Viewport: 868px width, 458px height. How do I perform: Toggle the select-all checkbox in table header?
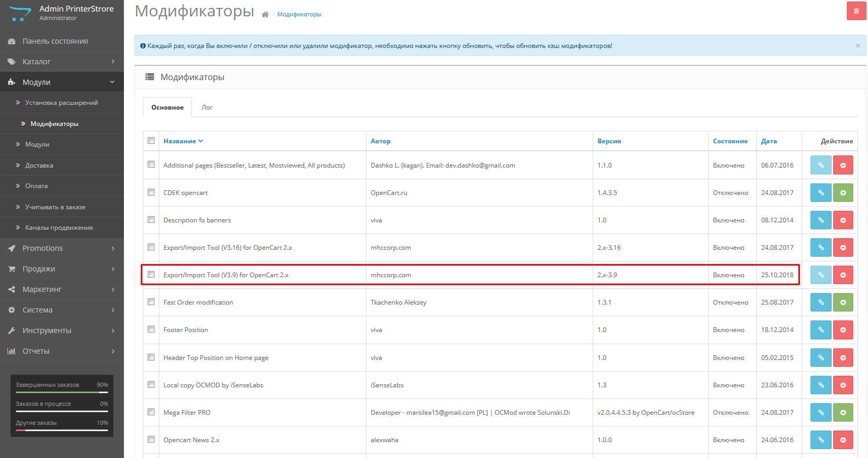[x=151, y=141]
